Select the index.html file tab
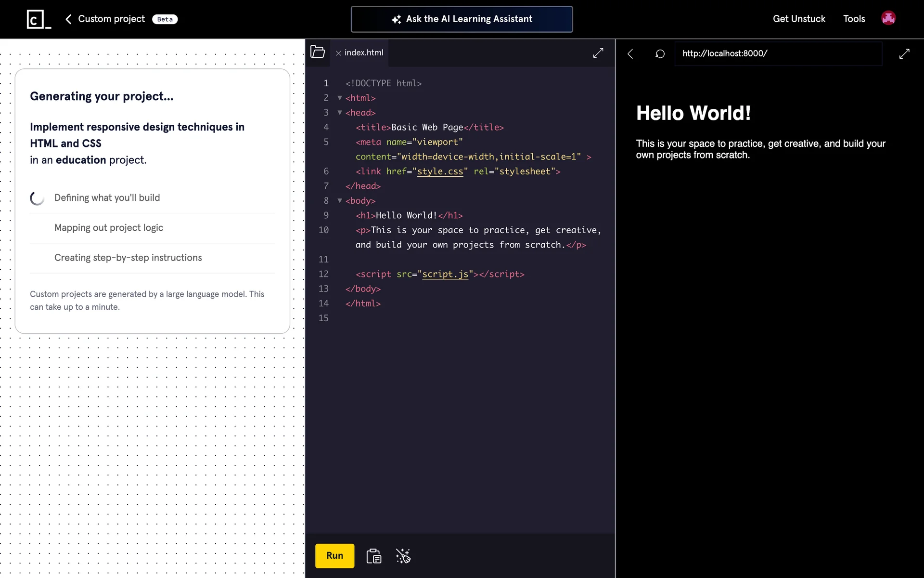 pos(364,53)
